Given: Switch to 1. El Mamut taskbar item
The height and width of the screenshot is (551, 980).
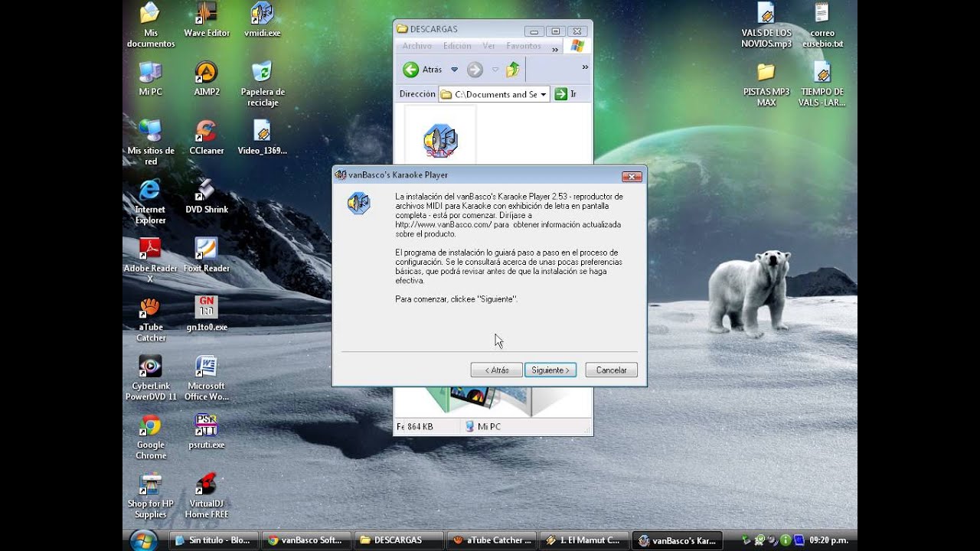Looking at the screenshot, I should coord(585,540).
